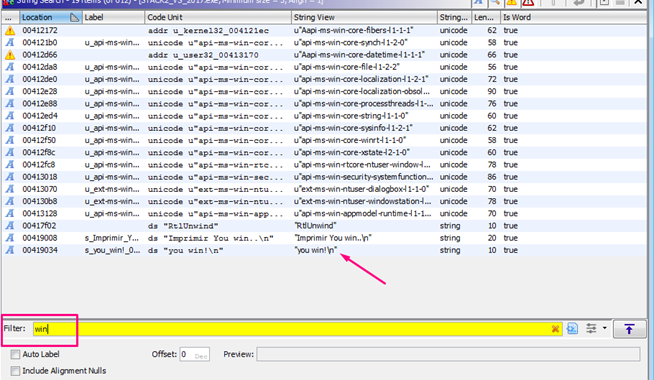Click the string icon of row 00412f10
Image resolution: width=654 pixels, height=380 pixels.
10,128
